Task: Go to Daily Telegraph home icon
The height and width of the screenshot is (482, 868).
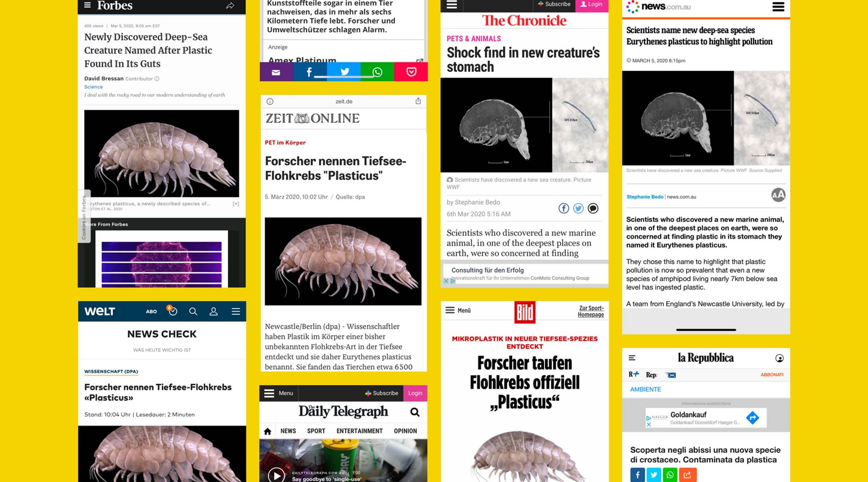Action: pyautogui.click(x=267, y=431)
